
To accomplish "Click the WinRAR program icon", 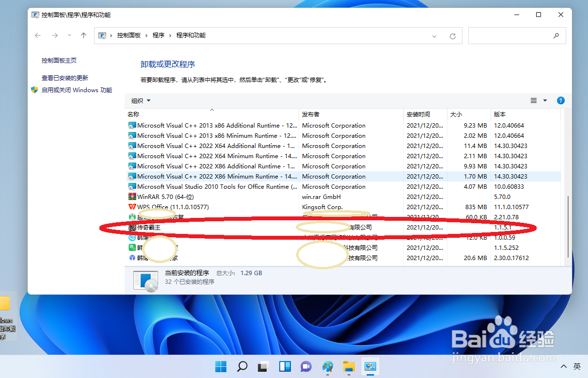I will 132,197.
